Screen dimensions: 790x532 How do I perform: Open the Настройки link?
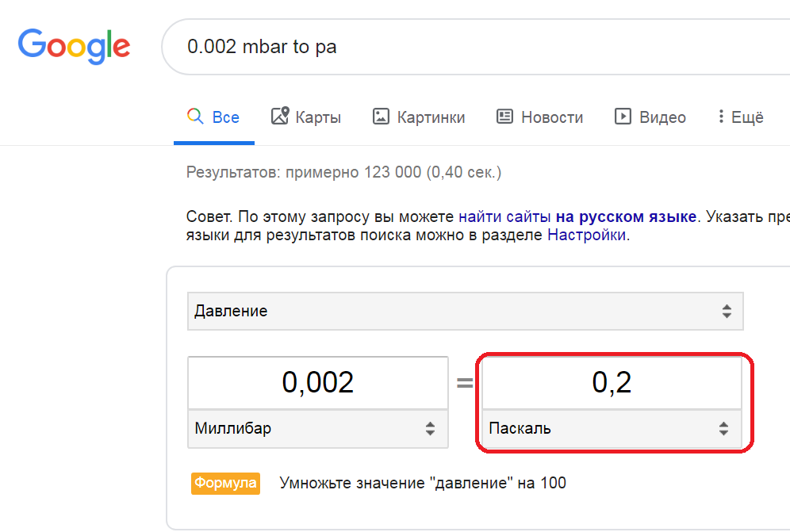click(587, 235)
